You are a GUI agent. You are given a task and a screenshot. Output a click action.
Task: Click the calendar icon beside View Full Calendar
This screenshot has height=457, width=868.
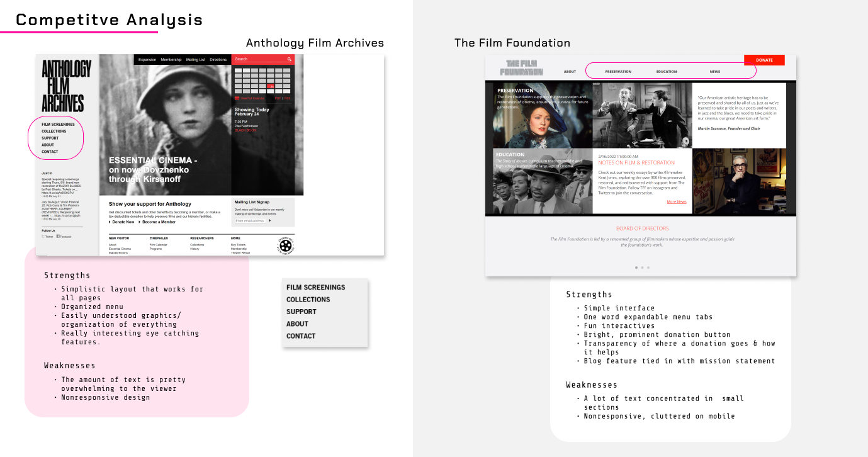pyautogui.click(x=237, y=98)
